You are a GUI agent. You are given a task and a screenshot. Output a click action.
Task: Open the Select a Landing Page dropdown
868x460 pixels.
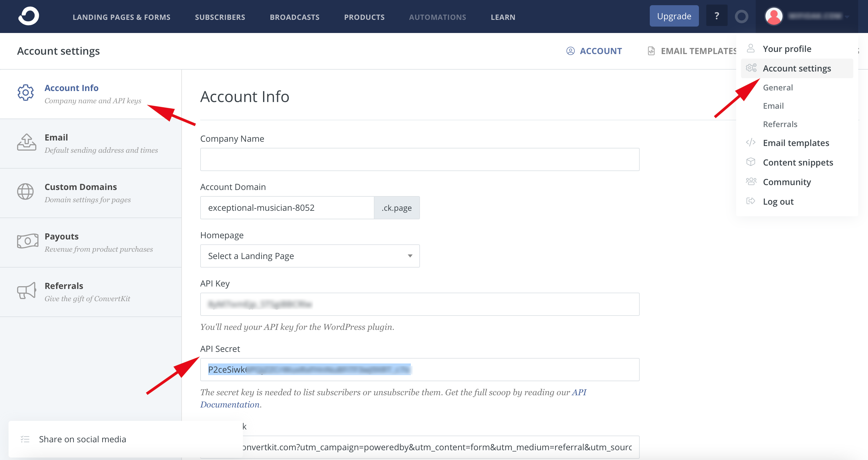(310, 256)
